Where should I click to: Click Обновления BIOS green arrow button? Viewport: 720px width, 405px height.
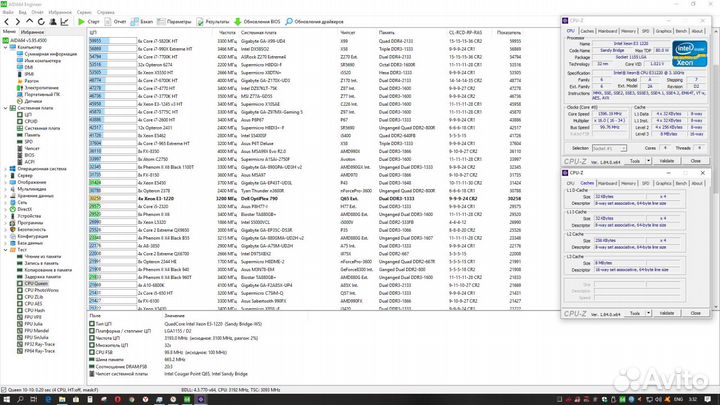click(257, 22)
